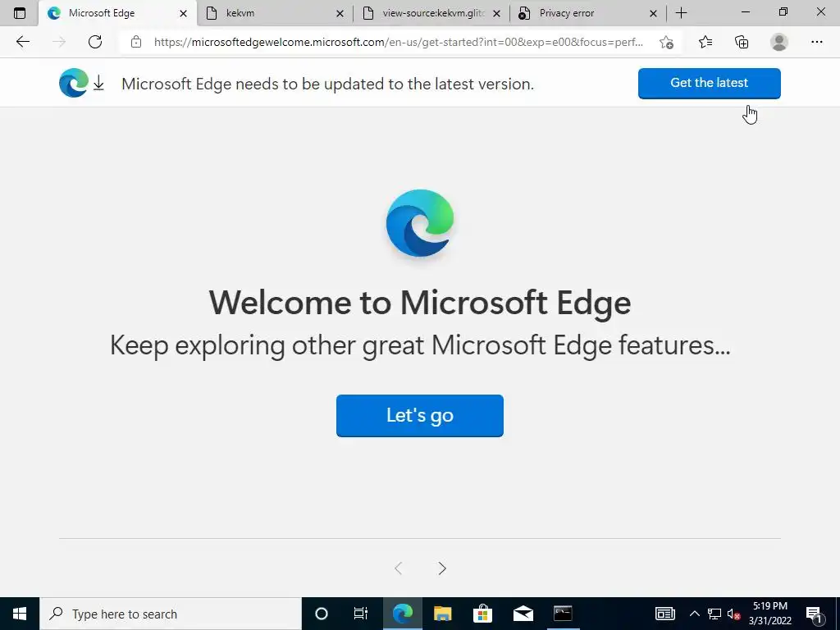Open the Collections icon
This screenshot has height=630, width=840.
[x=742, y=42]
